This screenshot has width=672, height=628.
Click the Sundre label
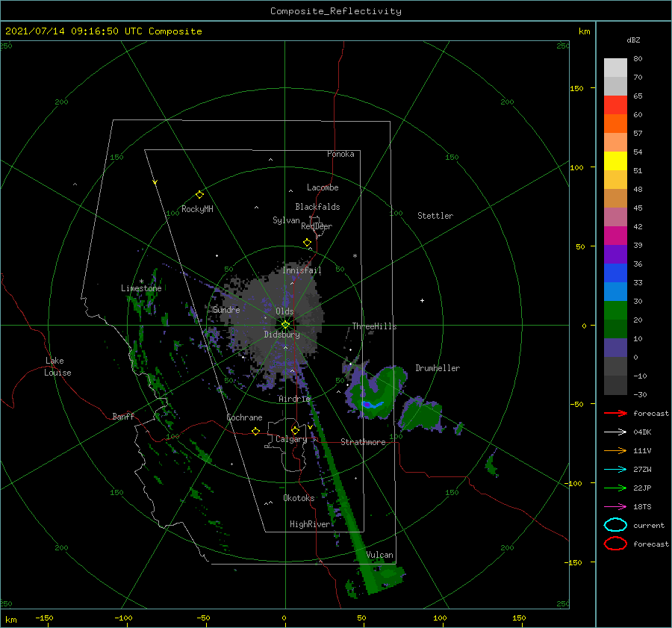pos(226,309)
